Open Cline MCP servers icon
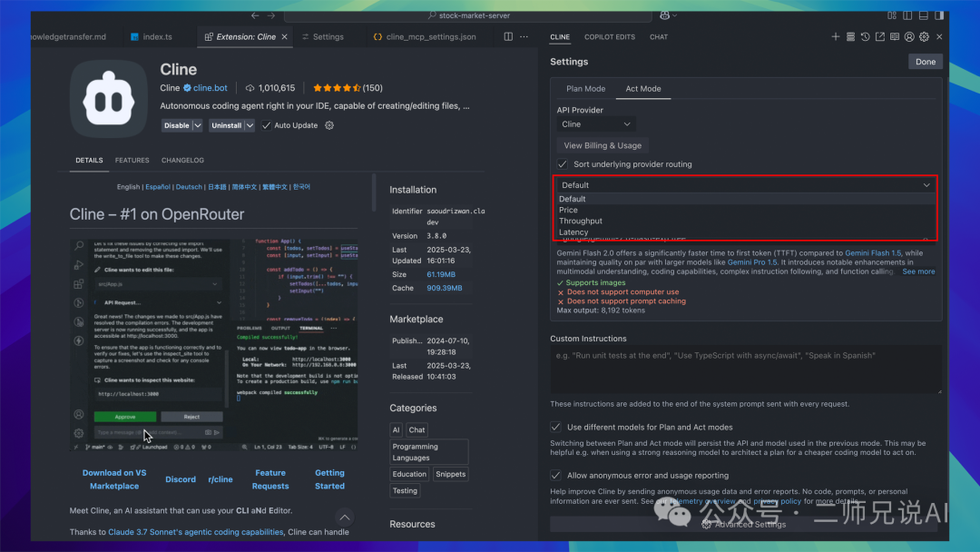980x552 pixels. coord(850,37)
